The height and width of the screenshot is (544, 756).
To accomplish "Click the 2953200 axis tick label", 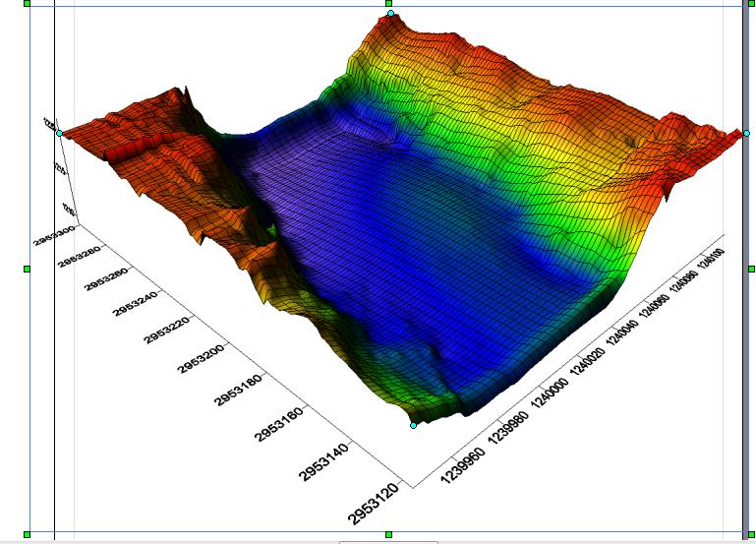I will (x=204, y=360).
